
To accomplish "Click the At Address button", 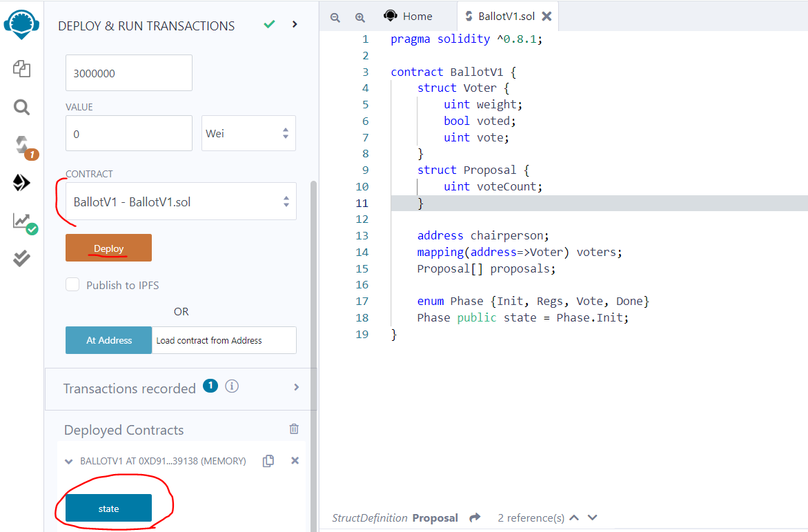I will tap(109, 340).
